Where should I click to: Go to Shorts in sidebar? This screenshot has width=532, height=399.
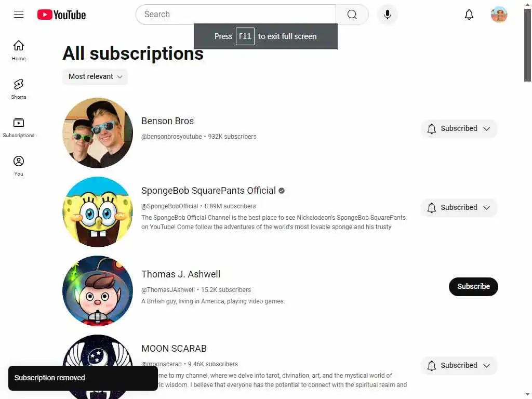pyautogui.click(x=19, y=89)
